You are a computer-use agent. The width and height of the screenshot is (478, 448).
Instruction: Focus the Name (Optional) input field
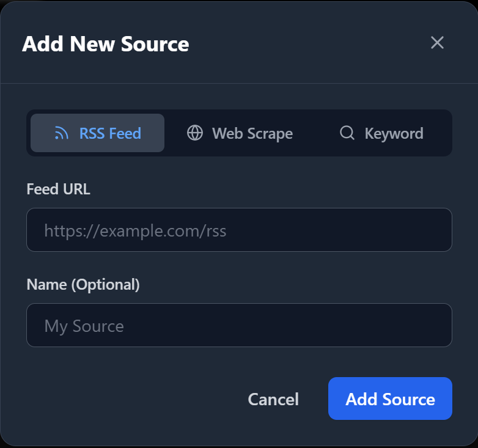coord(239,325)
